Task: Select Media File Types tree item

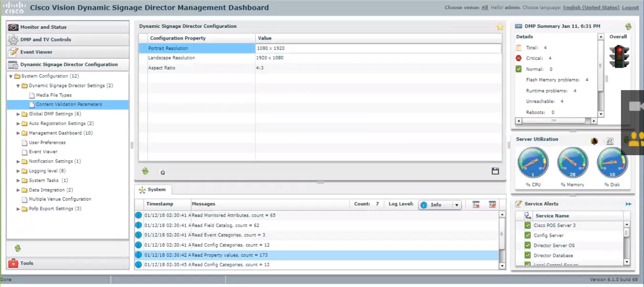Action: [54, 95]
